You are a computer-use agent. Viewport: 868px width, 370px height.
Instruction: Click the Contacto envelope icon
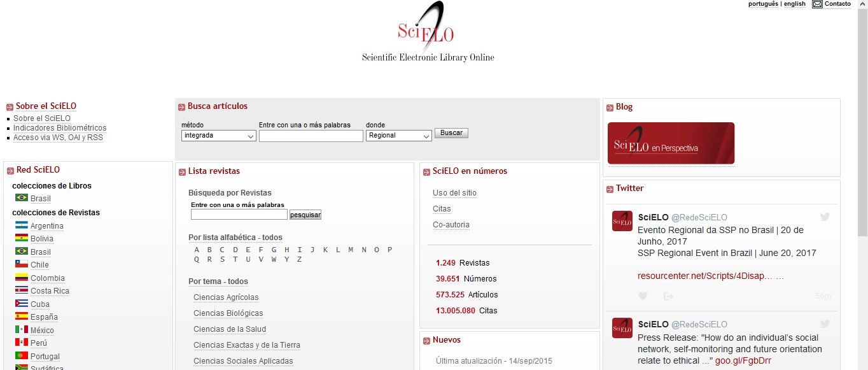pos(817,4)
